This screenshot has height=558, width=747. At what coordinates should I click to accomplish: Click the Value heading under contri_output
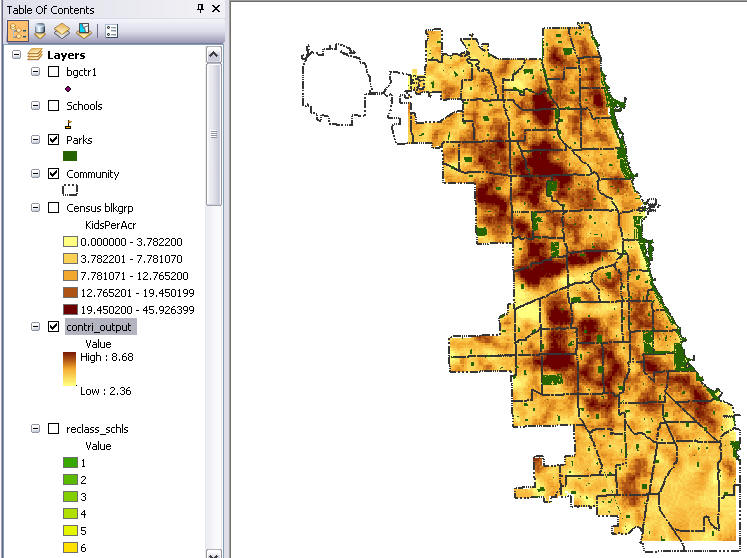(98, 344)
